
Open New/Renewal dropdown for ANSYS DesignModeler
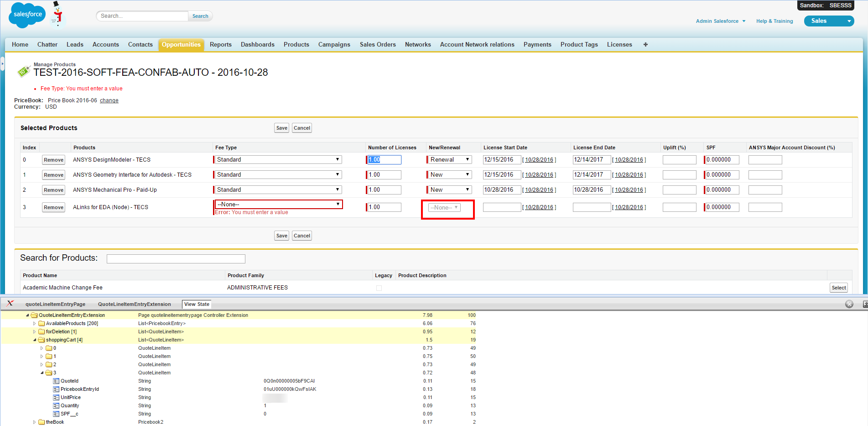[449, 160]
